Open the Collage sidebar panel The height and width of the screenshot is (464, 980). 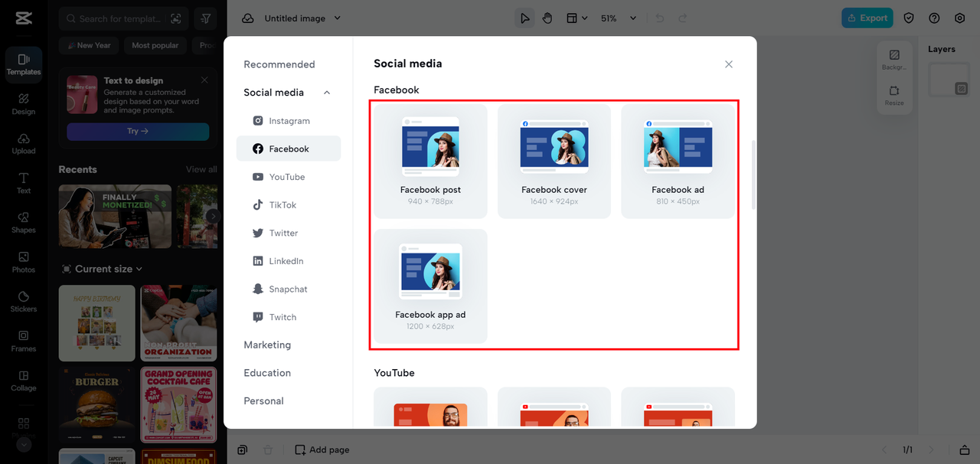coord(24,381)
